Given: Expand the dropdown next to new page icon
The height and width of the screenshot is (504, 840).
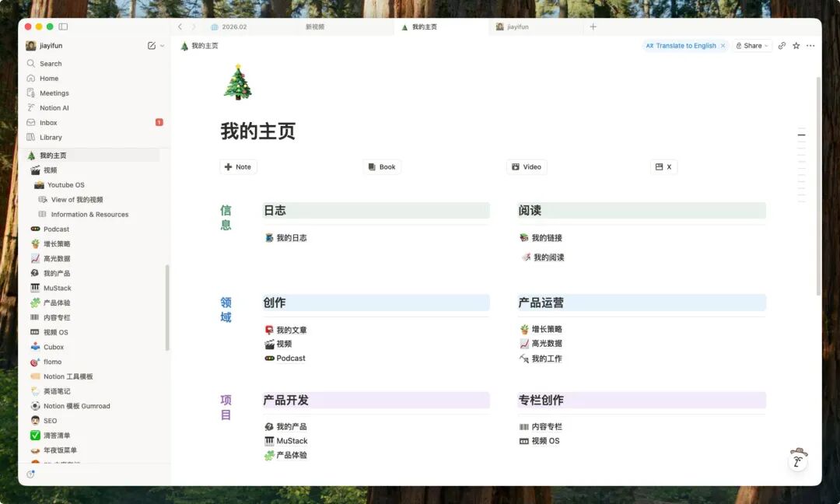Looking at the screenshot, I should pos(163,46).
